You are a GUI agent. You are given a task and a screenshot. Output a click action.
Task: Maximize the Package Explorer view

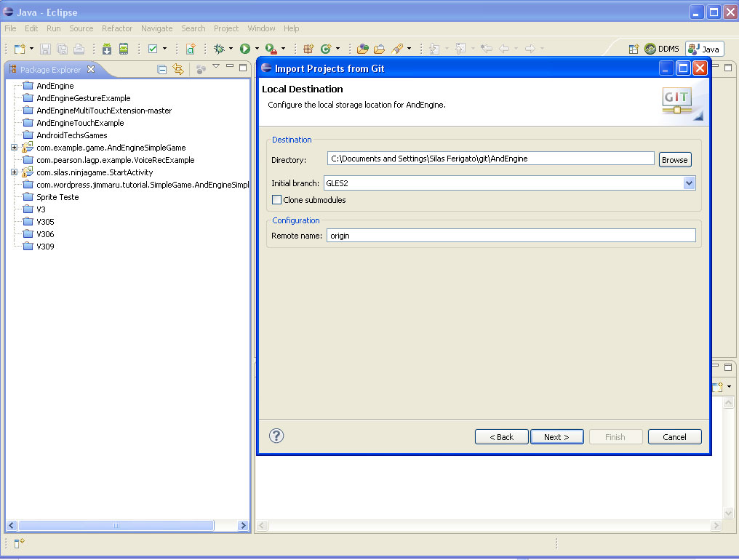243,68
